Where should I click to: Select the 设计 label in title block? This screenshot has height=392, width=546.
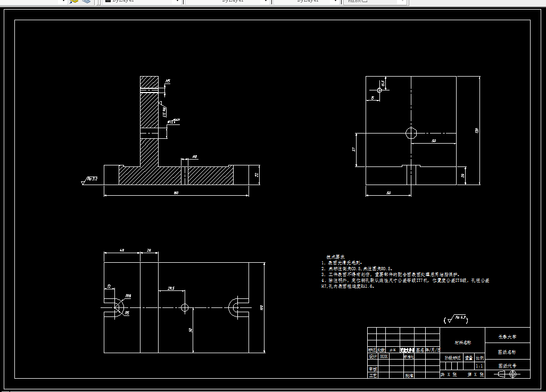(x=373, y=356)
